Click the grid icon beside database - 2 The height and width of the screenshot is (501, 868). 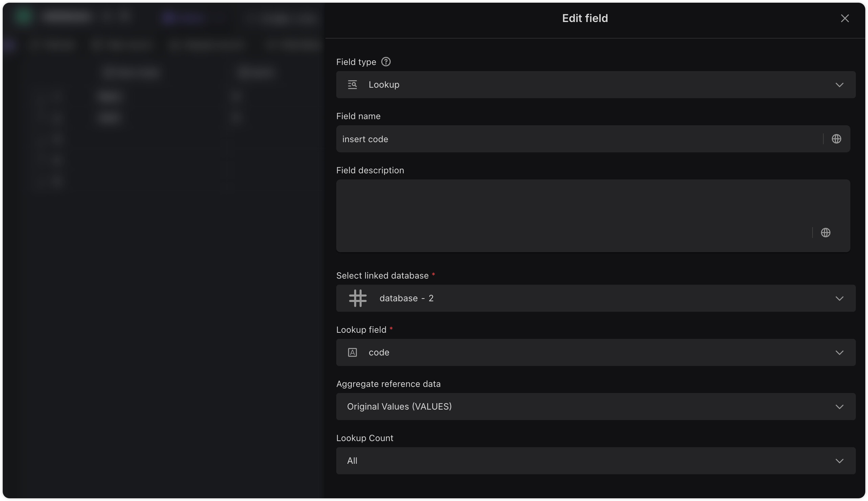click(x=358, y=298)
